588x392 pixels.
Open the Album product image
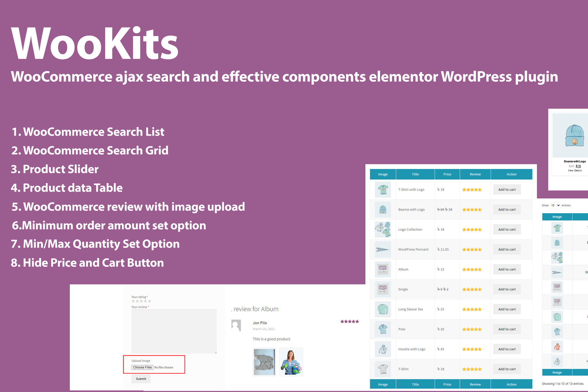click(x=383, y=269)
